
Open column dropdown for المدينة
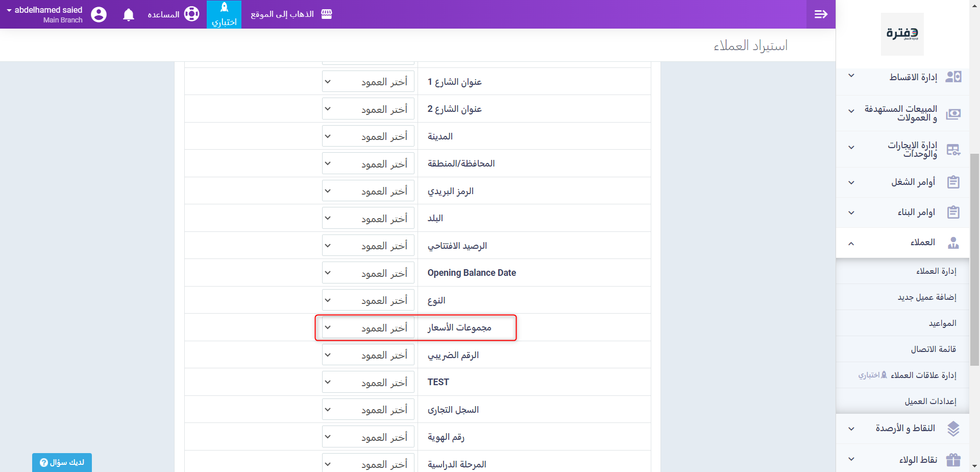(x=368, y=136)
